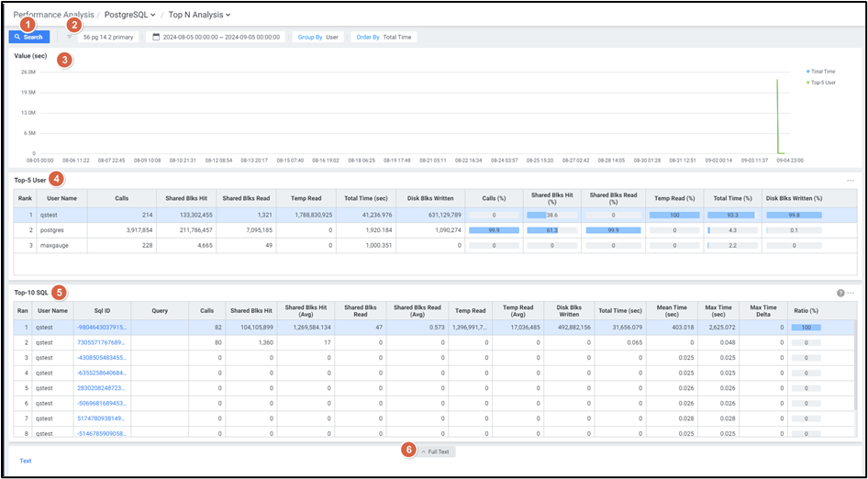This screenshot has height=479, width=868.
Task: Expand the PostgreSQL breadcrumb dropdown
Action: pyautogui.click(x=130, y=15)
